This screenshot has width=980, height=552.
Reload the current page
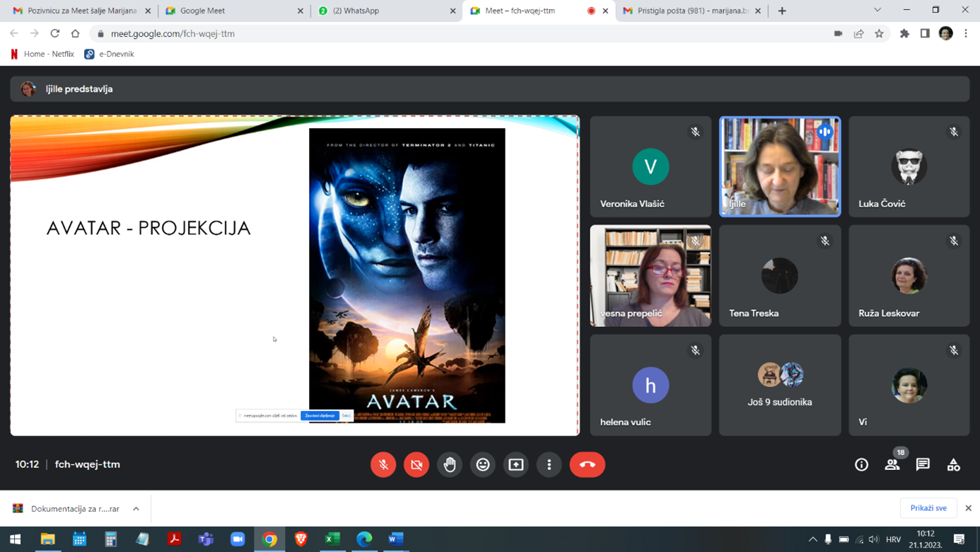[54, 33]
